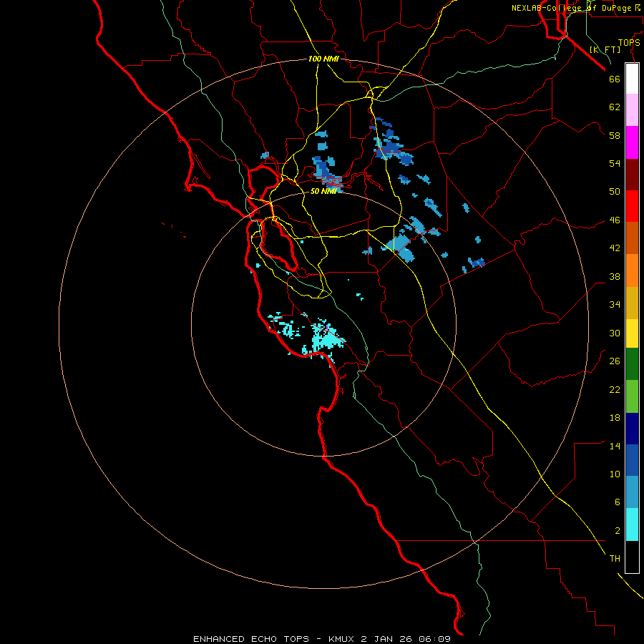The height and width of the screenshot is (644, 644).
Task: Click the "18" scale value
Action: pos(615,418)
